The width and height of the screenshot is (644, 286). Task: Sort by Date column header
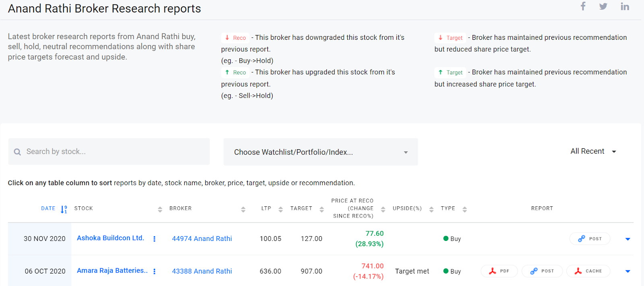click(54, 209)
